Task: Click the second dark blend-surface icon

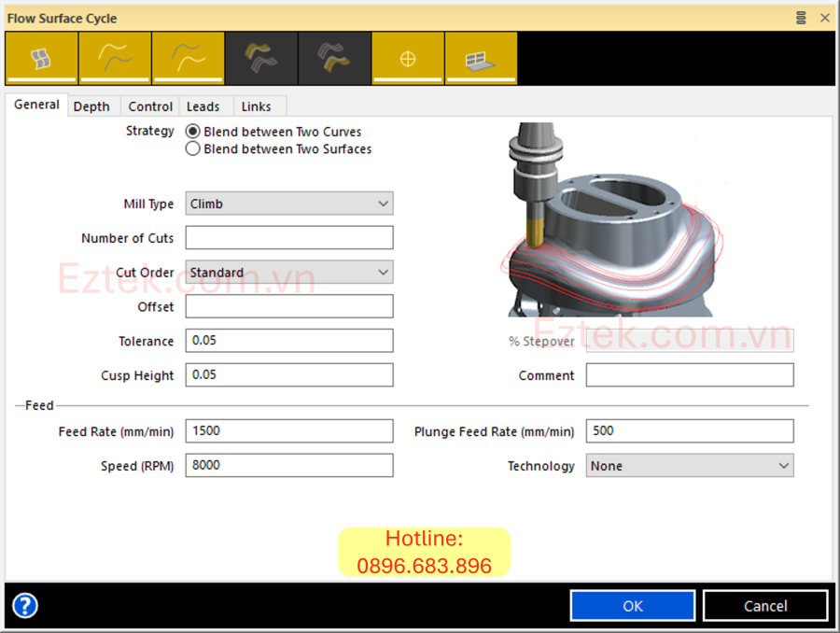Action: click(334, 59)
